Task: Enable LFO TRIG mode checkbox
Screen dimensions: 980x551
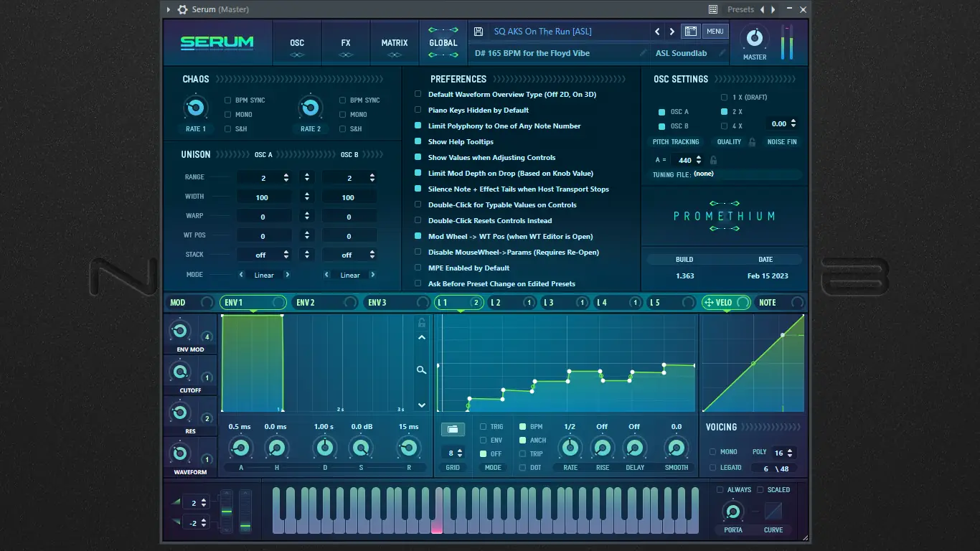Action: (483, 427)
